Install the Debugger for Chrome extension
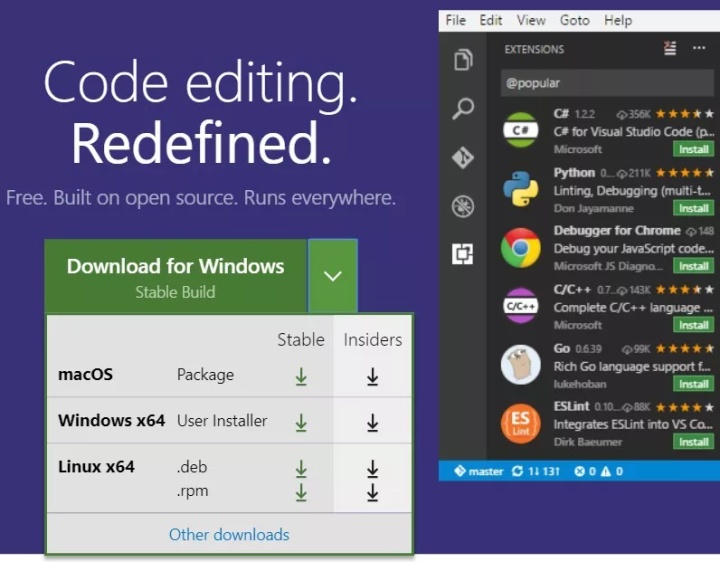 (x=693, y=266)
